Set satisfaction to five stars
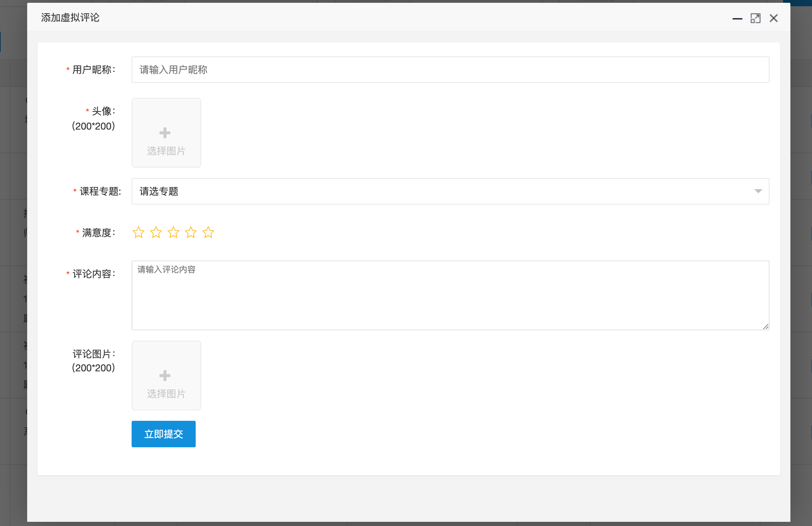The width and height of the screenshot is (812, 526). tap(208, 232)
